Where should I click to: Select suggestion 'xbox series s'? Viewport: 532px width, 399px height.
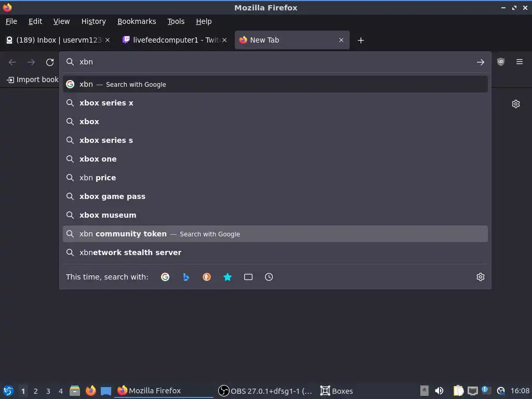[x=275, y=140]
